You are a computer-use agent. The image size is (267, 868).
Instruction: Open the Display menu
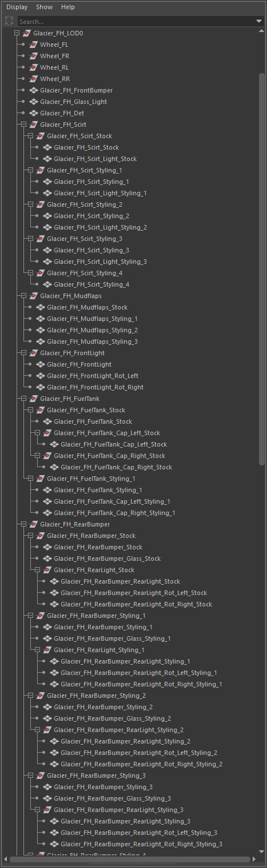pos(17,7)
